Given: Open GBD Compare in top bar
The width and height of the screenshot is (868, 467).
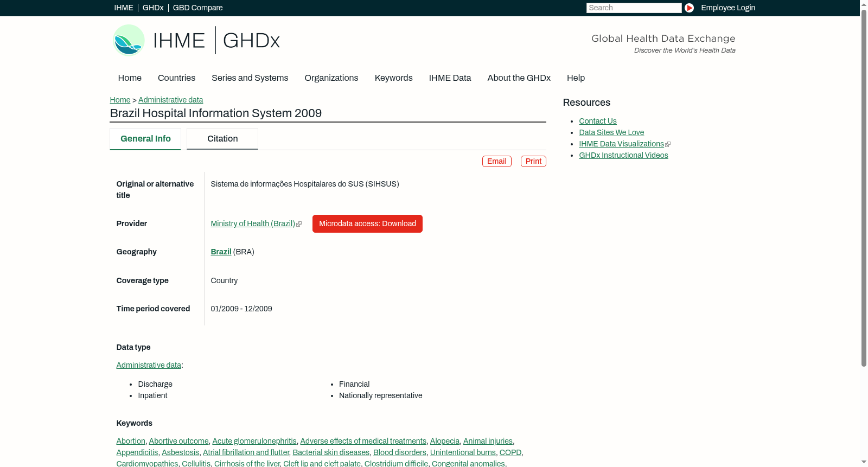Looking at the screenshot, I should pos(198,8).
